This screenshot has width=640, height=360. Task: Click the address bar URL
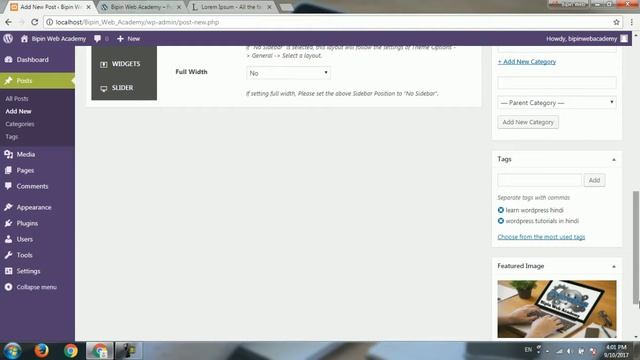click(137, 22)
